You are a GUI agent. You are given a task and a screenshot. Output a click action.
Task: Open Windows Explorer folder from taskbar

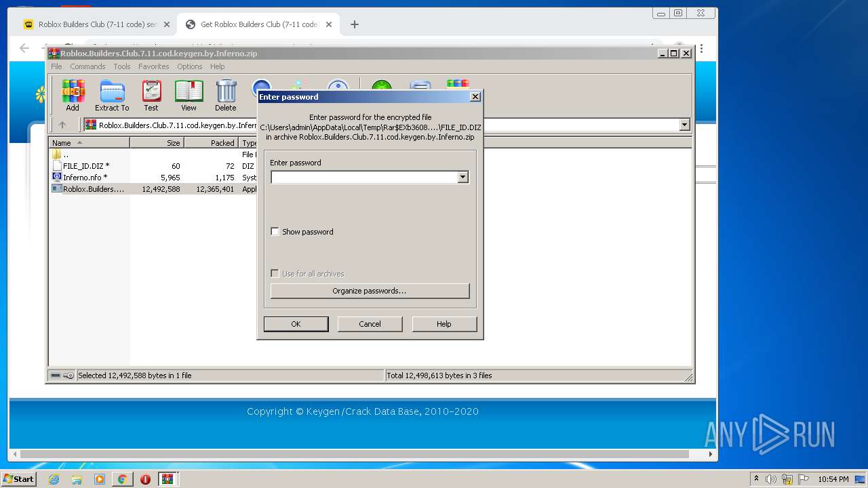click(x=77, y=479)
